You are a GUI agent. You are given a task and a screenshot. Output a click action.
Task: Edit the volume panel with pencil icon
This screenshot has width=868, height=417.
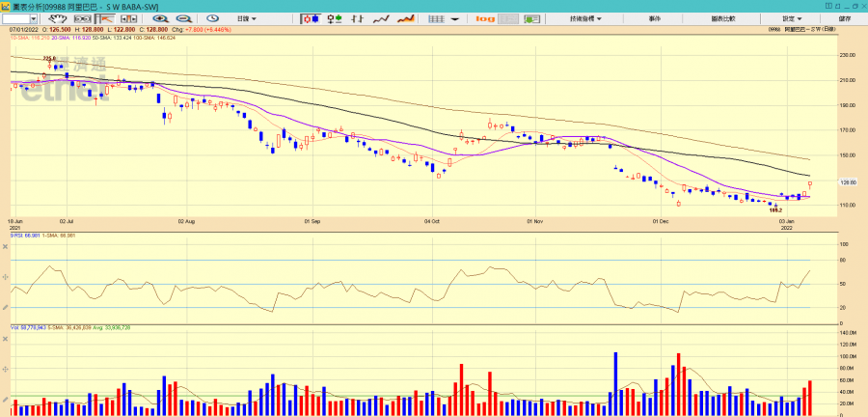(x=6, y=400)
